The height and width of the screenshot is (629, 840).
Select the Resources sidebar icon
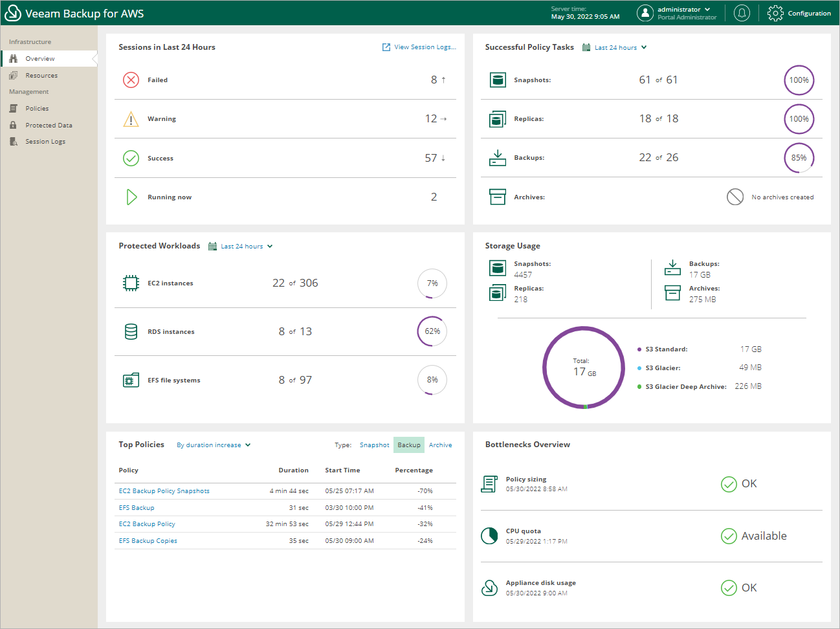click(x=12, y=75)
